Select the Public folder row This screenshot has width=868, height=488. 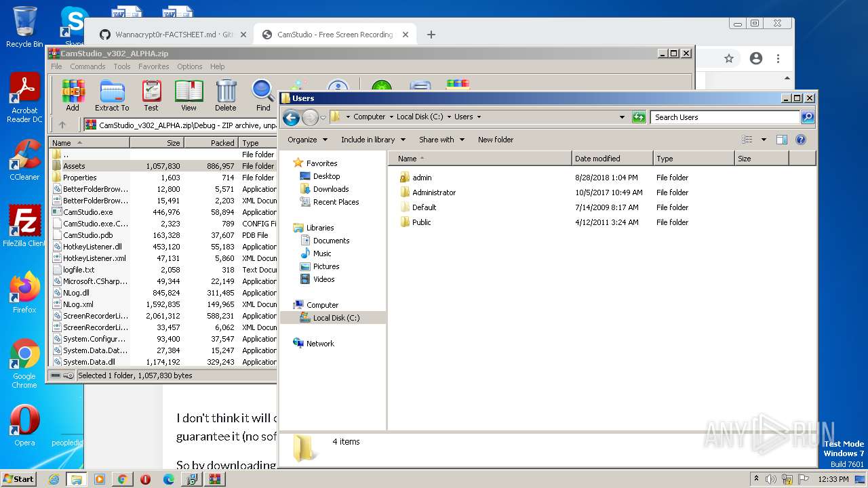coord(422,222)
